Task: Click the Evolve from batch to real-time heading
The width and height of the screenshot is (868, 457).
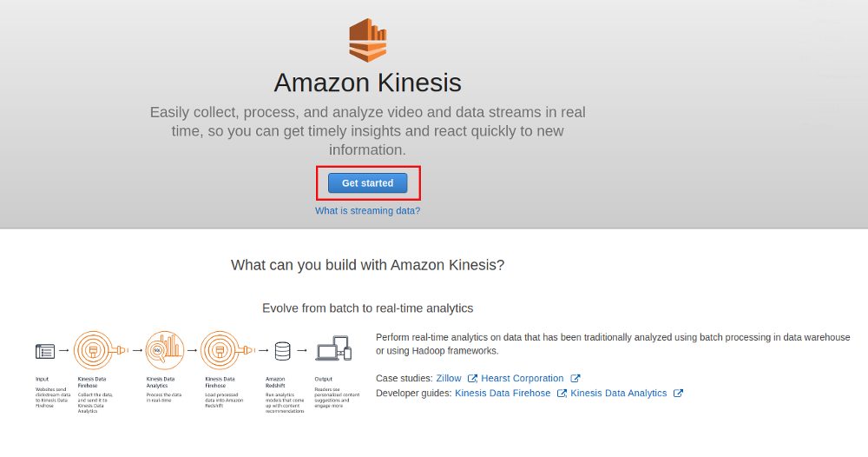Action: click(x=367, y=308)
